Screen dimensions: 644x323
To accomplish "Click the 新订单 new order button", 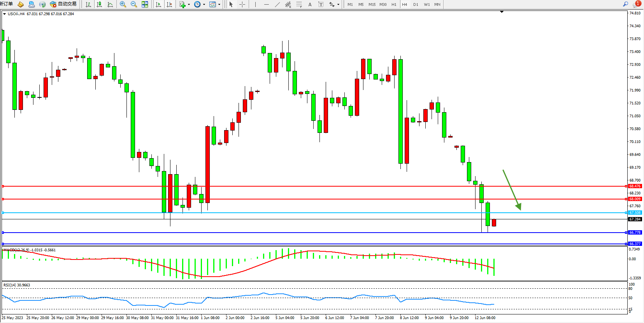I will tap(7, 4).
